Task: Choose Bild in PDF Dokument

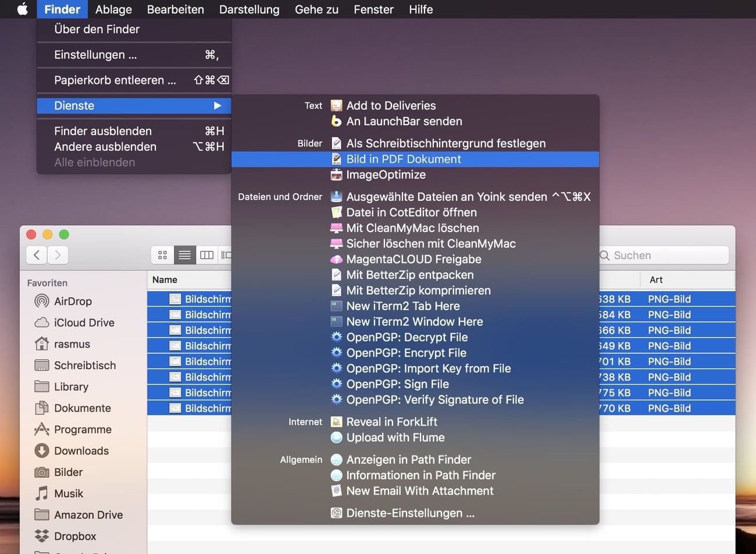Action: click(x=415, y=159)
